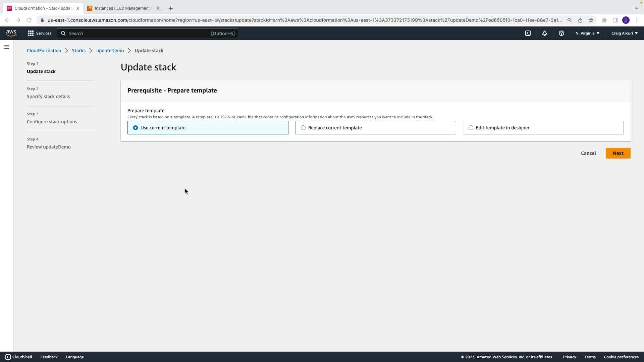The image size is (644, 362).
Task: Select Use current template option
Action: click(x=136, y=128)
